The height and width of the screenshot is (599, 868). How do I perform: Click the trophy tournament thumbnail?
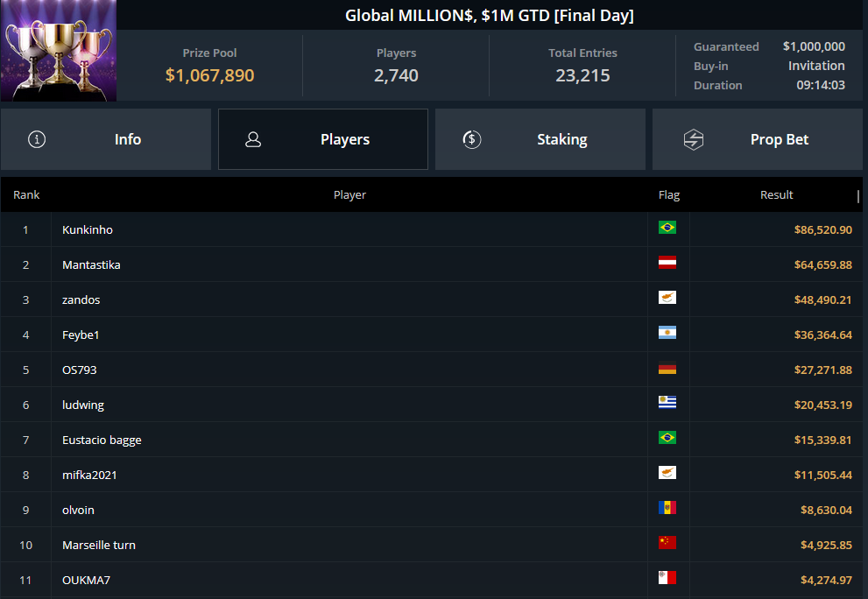[x=58, y=51]
